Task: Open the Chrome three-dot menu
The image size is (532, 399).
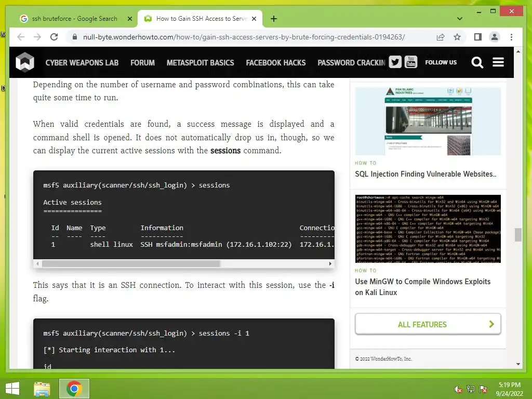Action: tap(511, 37)
